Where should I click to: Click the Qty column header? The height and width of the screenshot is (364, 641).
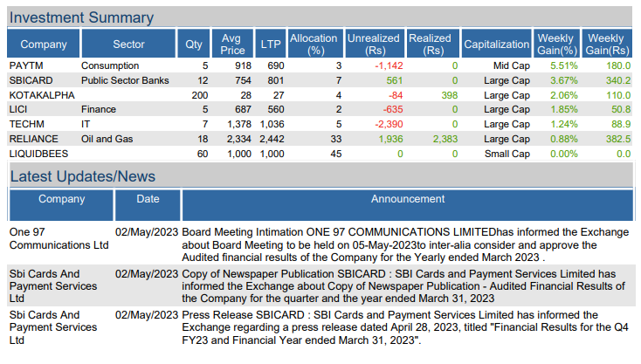point(194,44)
